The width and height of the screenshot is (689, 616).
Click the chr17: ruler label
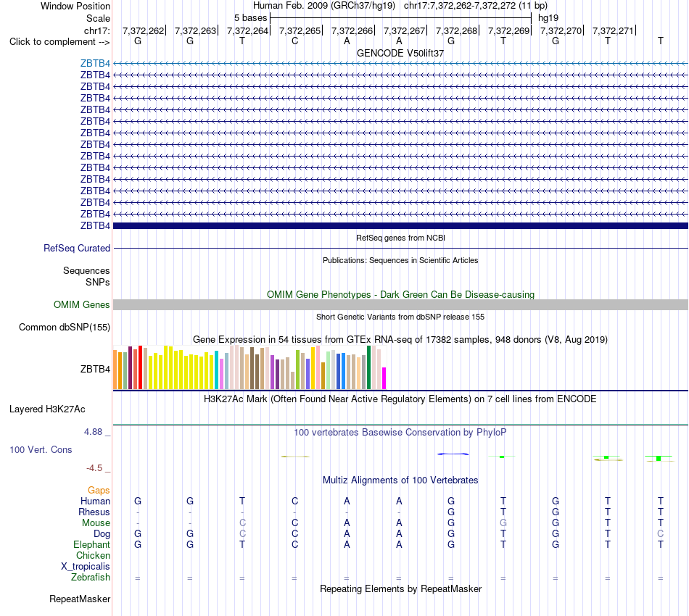(x=96, y=30)
